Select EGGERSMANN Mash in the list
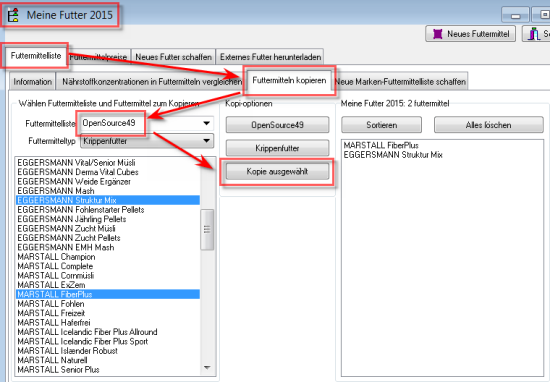 click(108, 191)
